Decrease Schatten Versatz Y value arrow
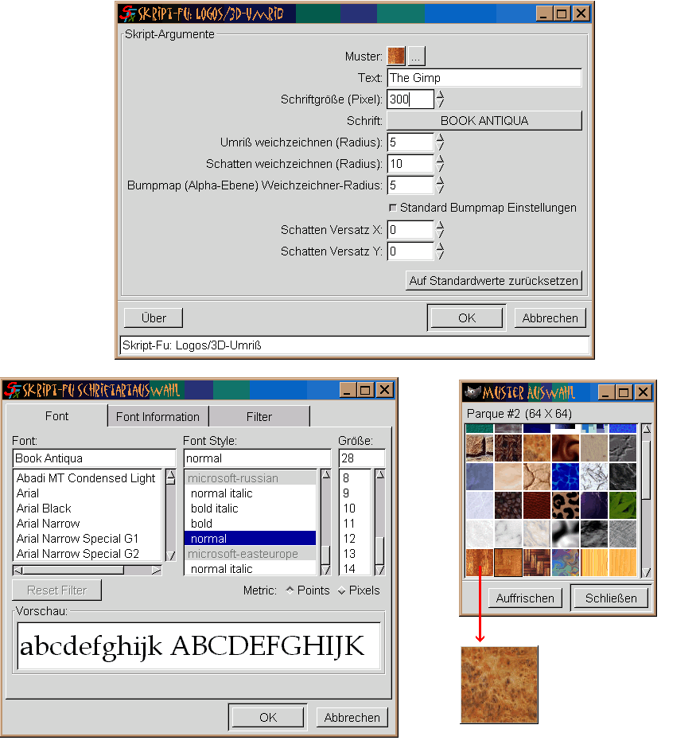The height and width of the screenshot is (756, 700). (x=441, y=256)
